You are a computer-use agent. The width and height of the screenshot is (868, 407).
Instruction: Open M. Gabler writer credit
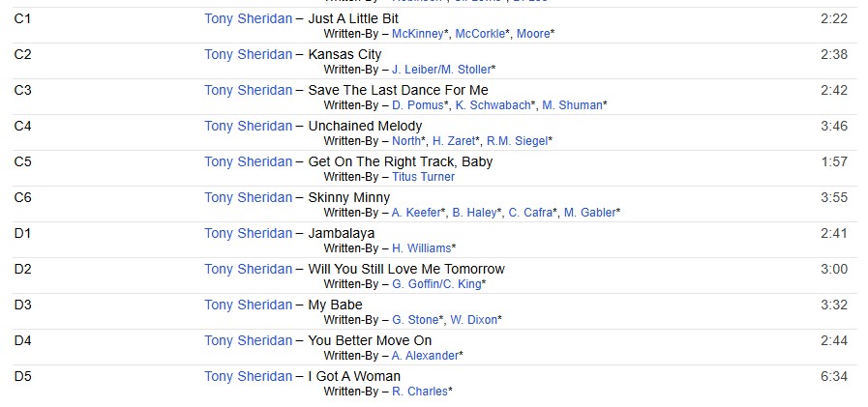tap(589, 213)
